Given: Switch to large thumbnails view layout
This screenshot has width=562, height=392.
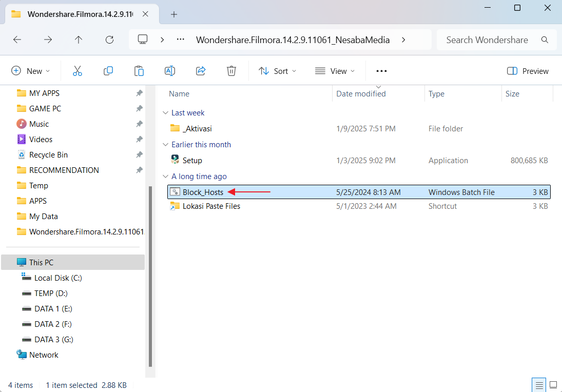Looking at the screenshot, I should 553,385.
